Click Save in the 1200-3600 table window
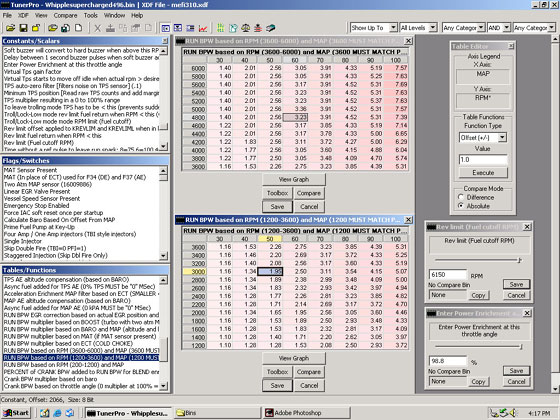 tap(277, 385)
